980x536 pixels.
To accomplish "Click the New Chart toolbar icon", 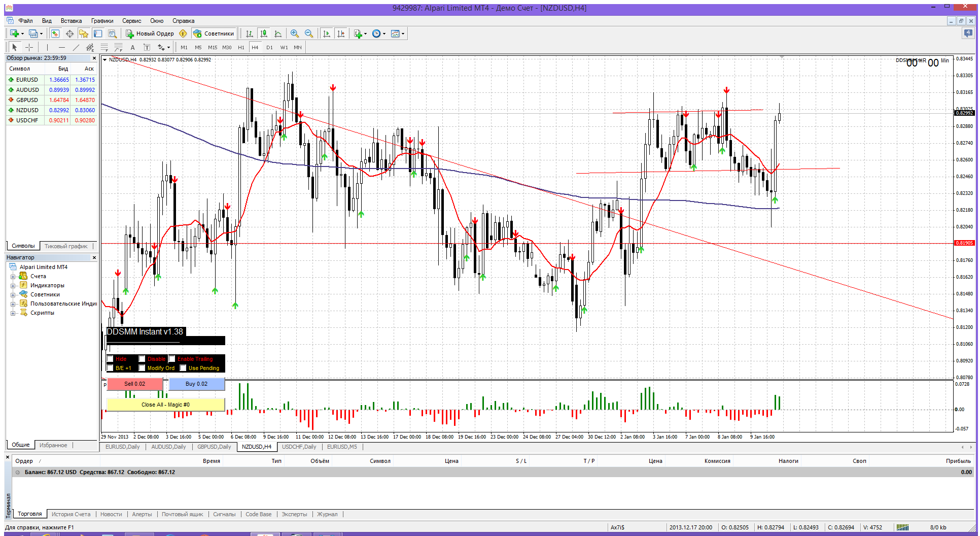I will (14, 33).
